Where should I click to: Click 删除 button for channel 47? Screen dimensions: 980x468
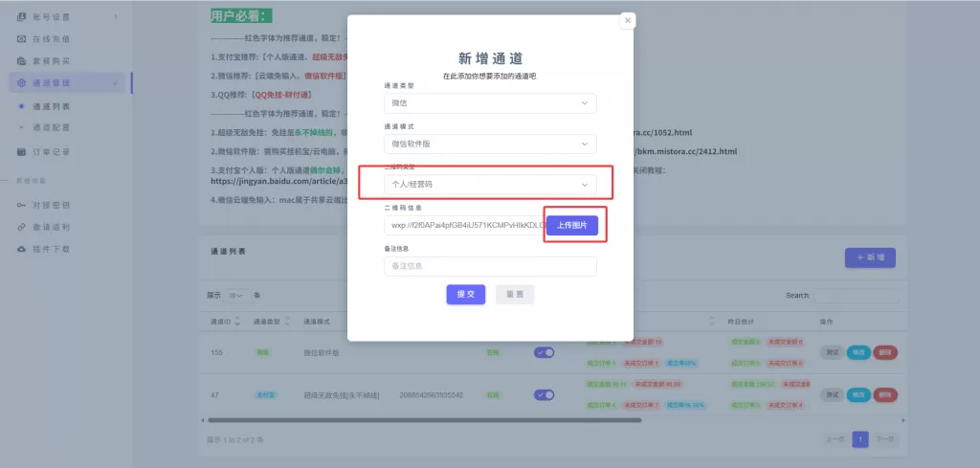click(885, 395)
